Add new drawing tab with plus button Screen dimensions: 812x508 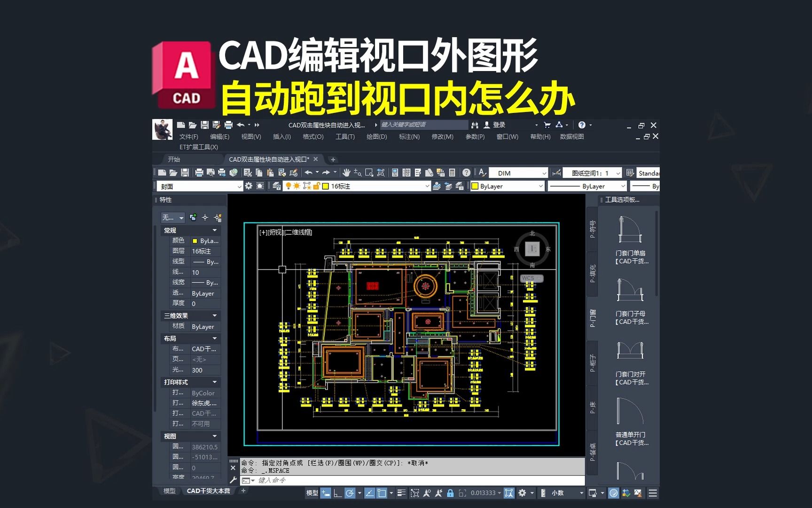click(333, 159)
